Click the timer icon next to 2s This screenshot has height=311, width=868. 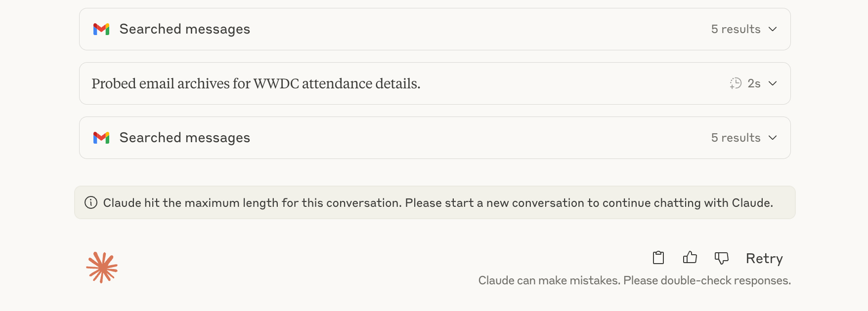point(736,83)
